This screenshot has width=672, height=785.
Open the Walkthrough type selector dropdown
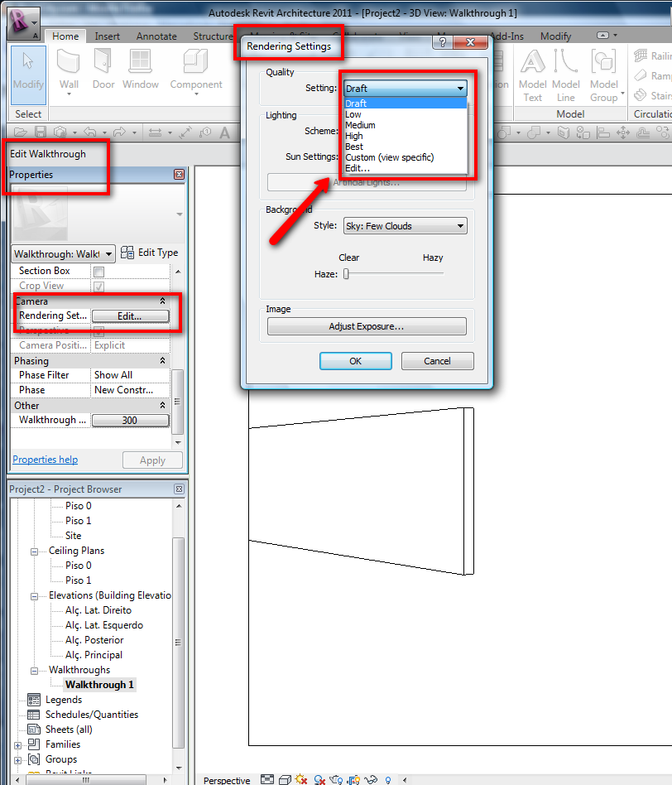[64, 254]
